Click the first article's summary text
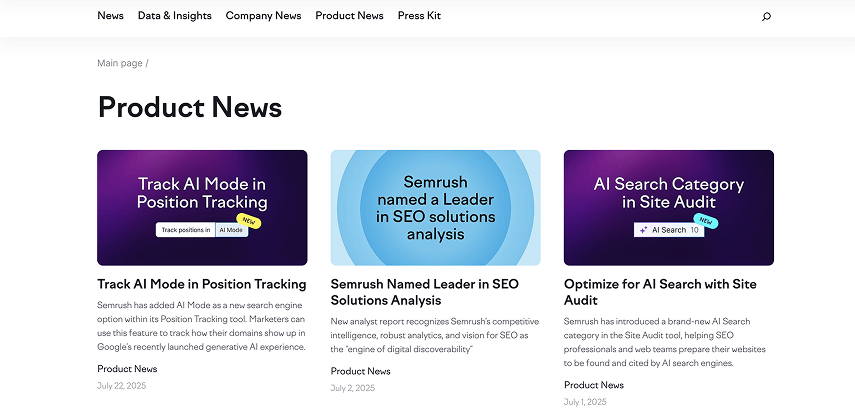This screenshot has width=855, height=408. 202,325
